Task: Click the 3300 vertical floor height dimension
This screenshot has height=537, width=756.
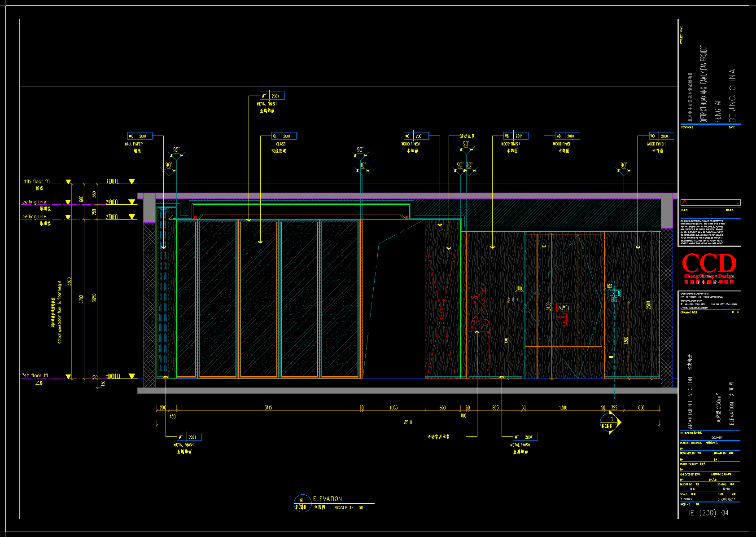Action: point(69,282)
